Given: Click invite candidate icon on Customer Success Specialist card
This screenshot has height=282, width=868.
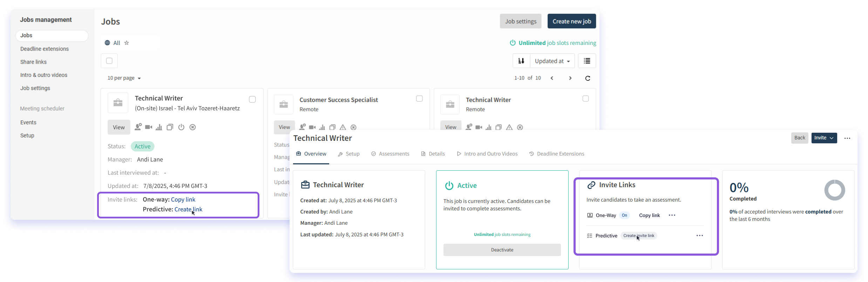Looking at the screenshot, I should pos(302,127).
